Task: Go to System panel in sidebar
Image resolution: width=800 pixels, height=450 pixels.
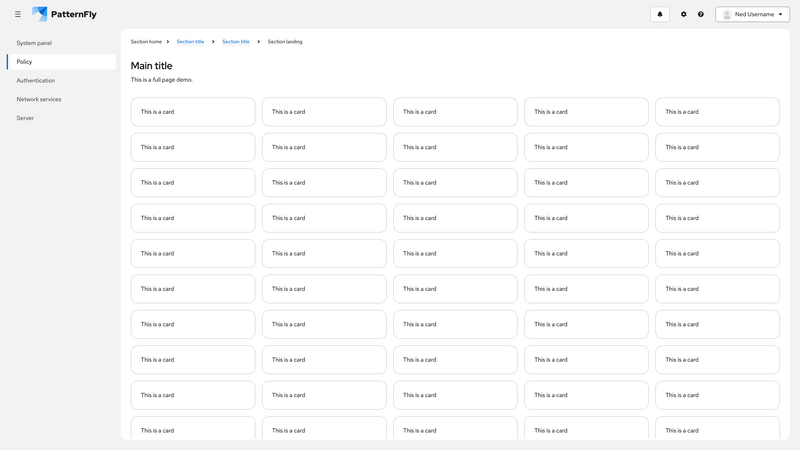Action: (61, 43)
